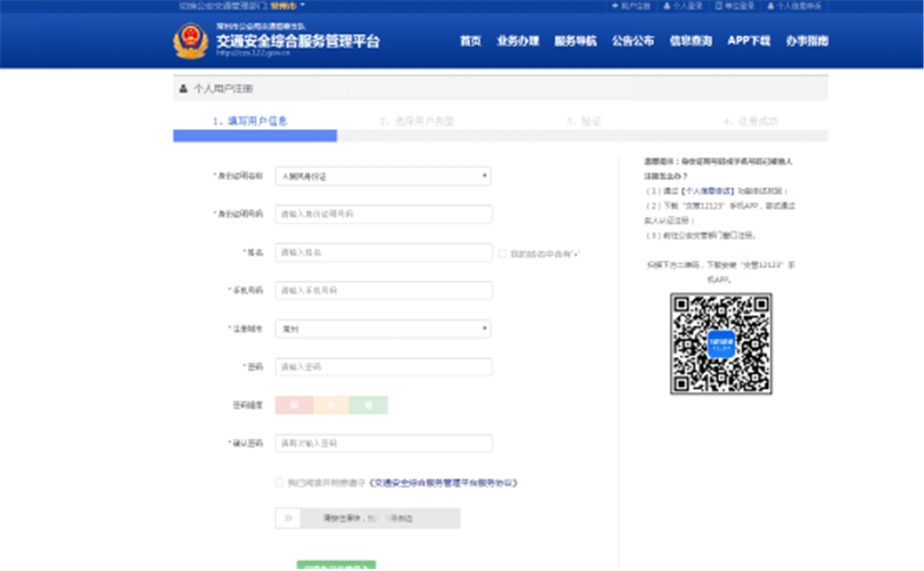Go to 首页 in the navigation

pos(470,41)
